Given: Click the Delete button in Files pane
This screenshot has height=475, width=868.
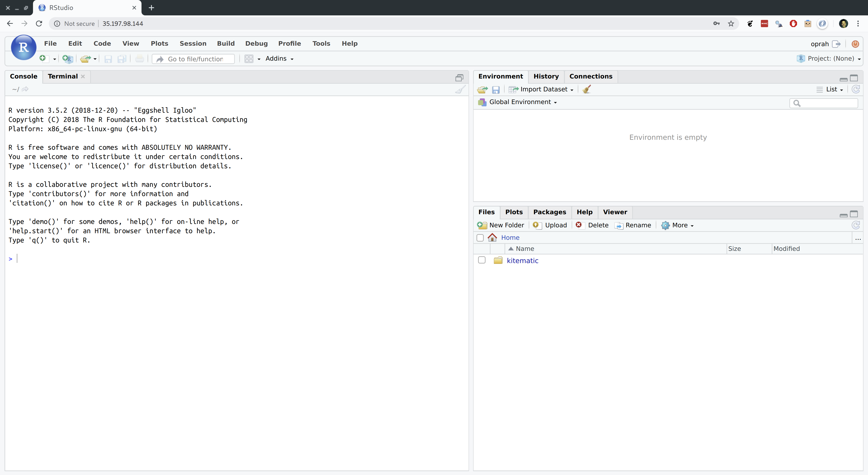Looking at the screenshot, I should (x=592, y=225).
